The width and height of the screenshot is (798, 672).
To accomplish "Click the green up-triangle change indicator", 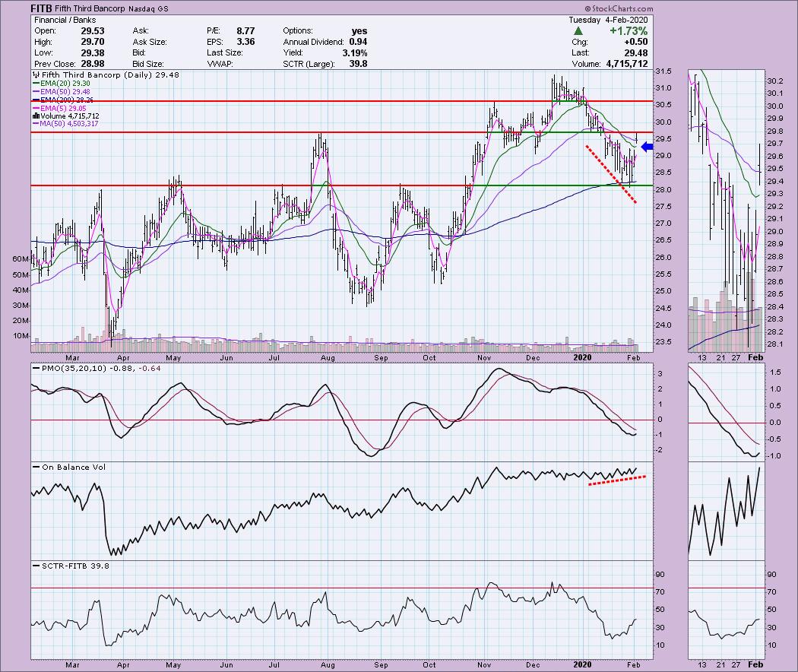I will point(578,31).
